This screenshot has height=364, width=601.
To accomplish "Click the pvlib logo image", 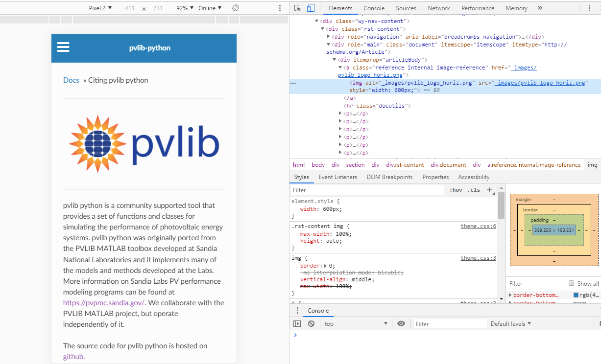I will (x=144, y=144).
